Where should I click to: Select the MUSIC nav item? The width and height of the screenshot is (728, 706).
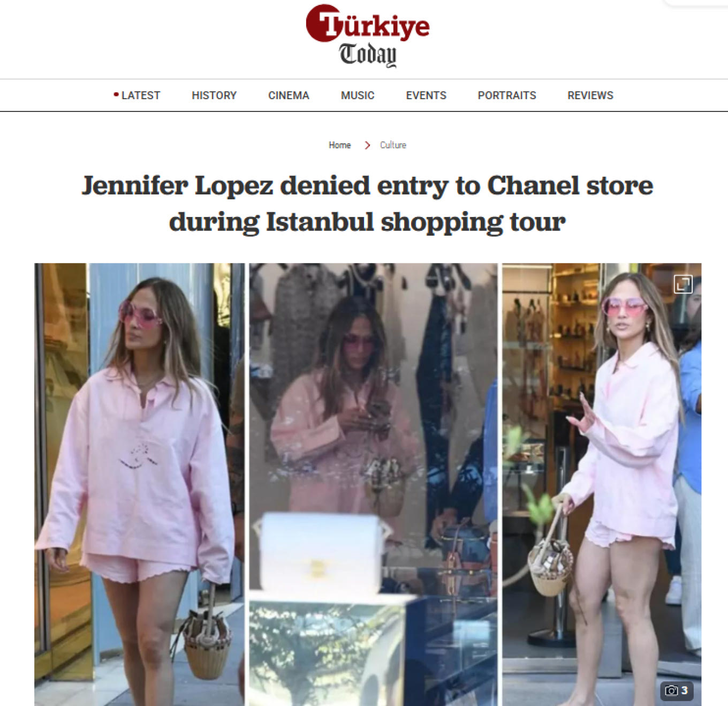coord(358,95)
